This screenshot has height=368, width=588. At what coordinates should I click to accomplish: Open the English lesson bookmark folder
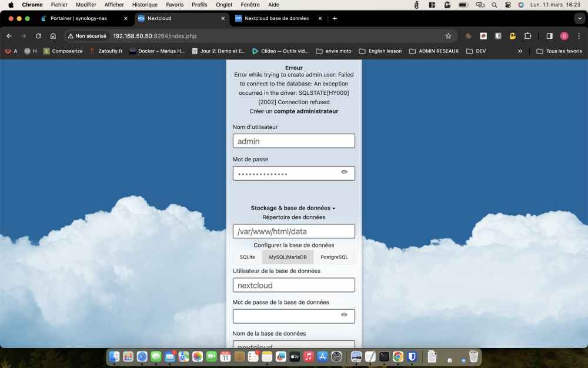click(380, 51)
